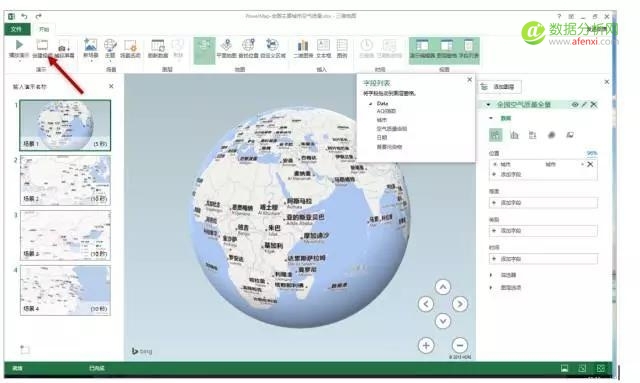Click Capture Screen (捕获屏幕) camera icon
The height and width of the screenshot is (383, 640).
[64, 48]
